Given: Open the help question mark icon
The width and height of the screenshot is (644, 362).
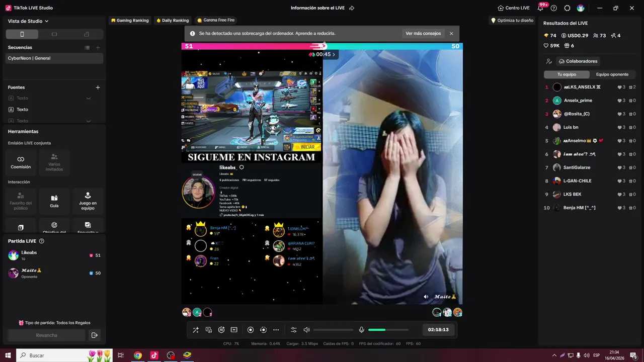Looking at the screenshot, I should click(554, 8).
